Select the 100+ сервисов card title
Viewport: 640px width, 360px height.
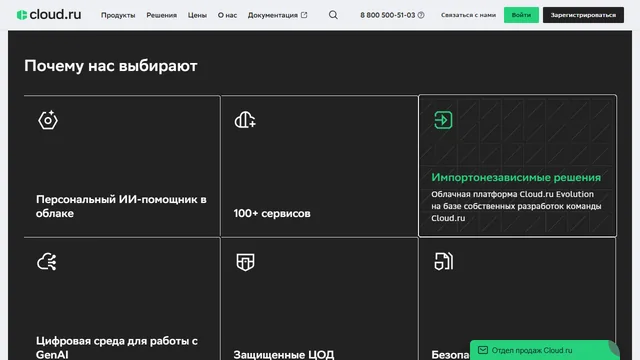click(272, 213)
